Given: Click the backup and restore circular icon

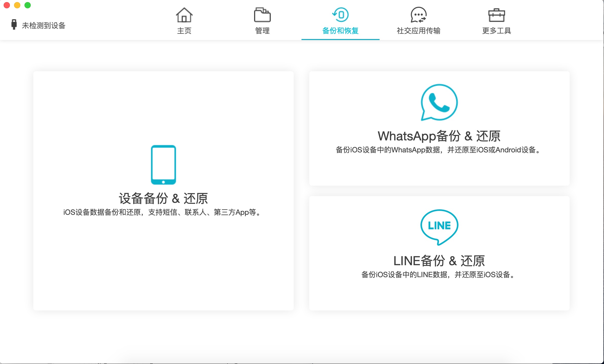Looking at the screenshot, I should click(340, 15).
